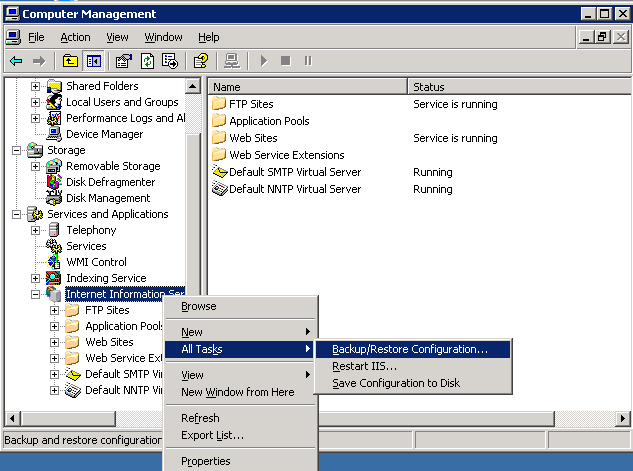
Task: Toggle the Show/Hide Console Tree button
Action: point(93,61)
